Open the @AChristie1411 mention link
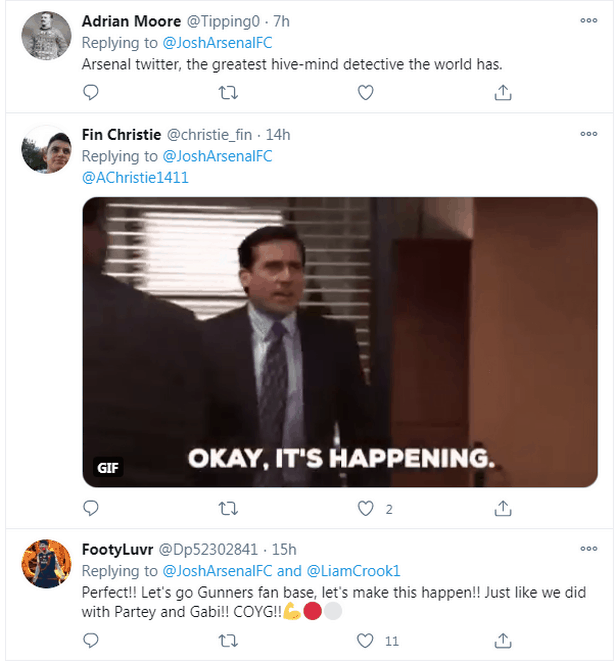The width and height of the screenshot is (615, 661). point(135,177)
